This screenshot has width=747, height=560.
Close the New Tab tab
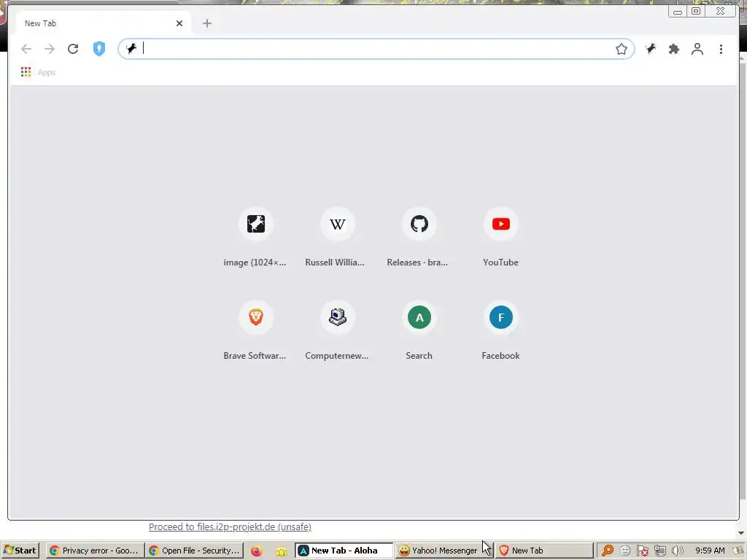179,23
